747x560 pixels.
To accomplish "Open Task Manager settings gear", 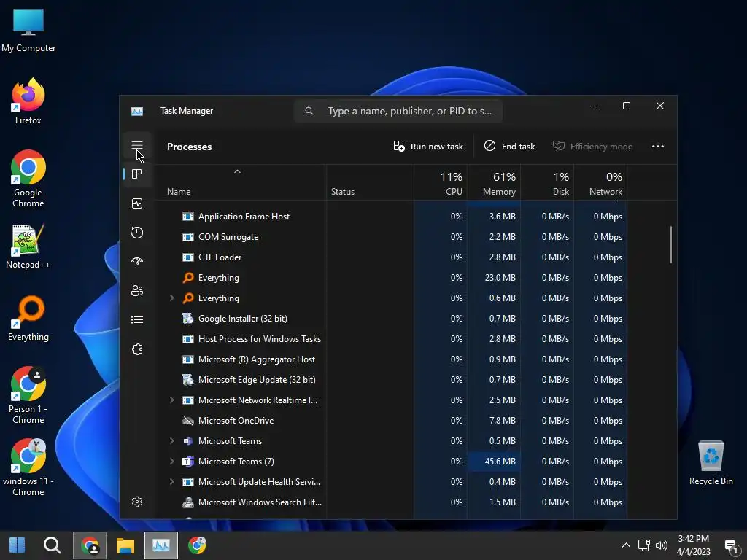I will (x=137, y=502).
